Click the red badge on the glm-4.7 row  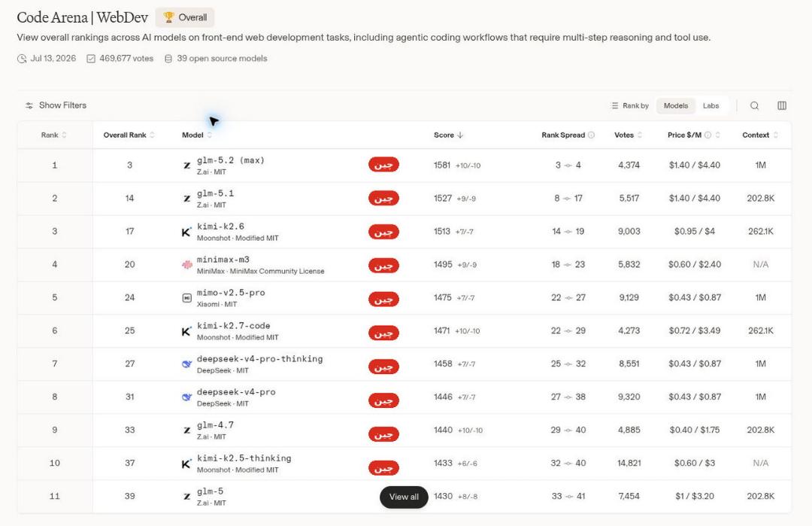383,434
